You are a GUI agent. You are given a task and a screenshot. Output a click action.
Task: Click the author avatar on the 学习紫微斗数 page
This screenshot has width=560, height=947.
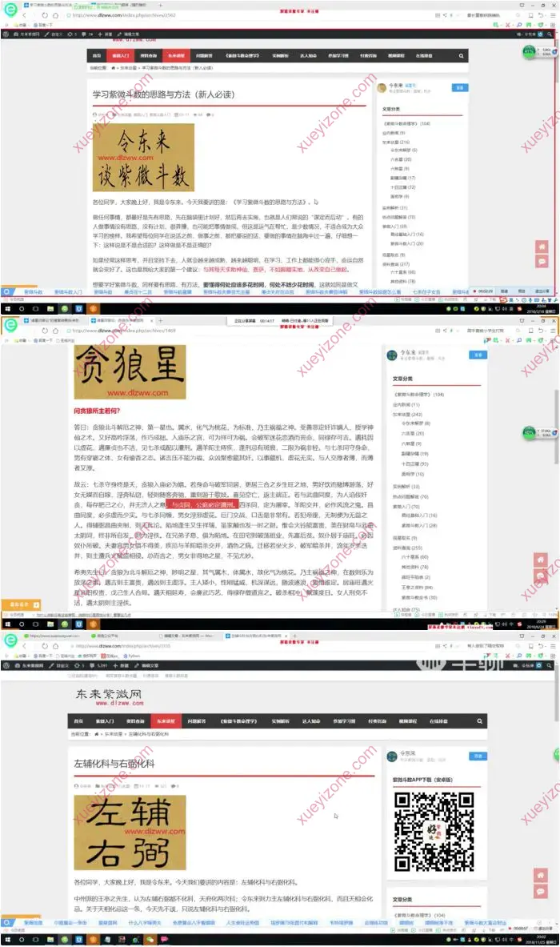382,88
